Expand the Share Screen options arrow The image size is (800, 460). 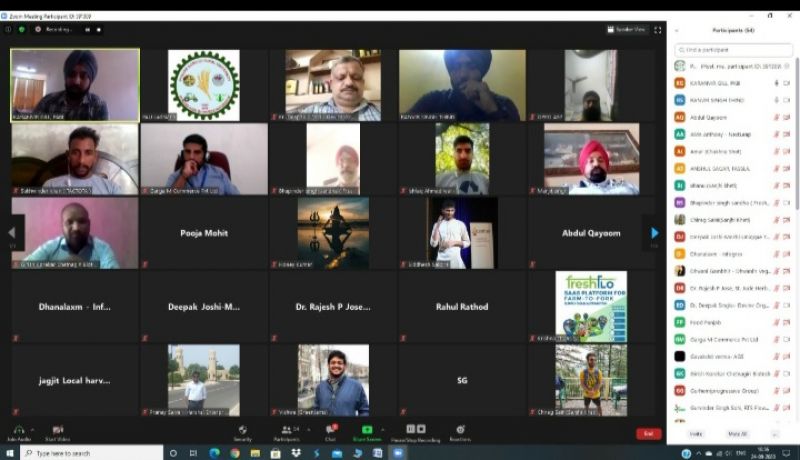383,429
